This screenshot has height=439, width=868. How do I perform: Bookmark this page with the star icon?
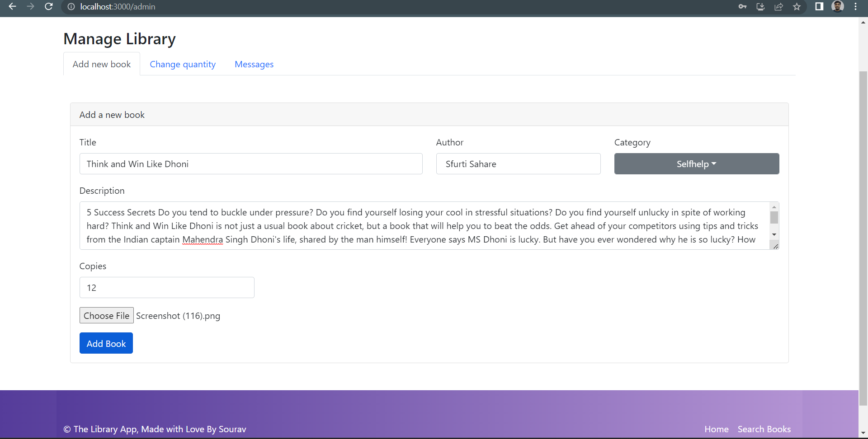(x=797, y=7)
